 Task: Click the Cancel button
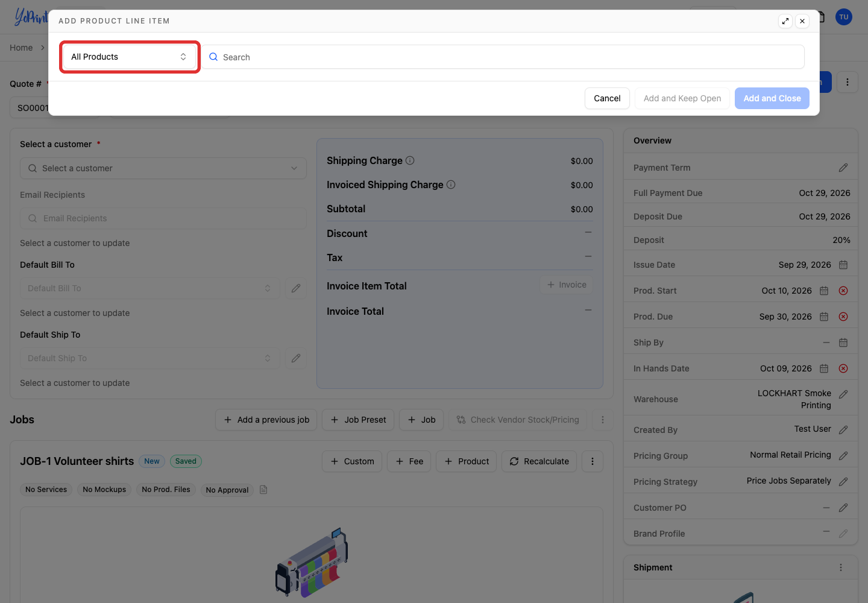(607, 98)
